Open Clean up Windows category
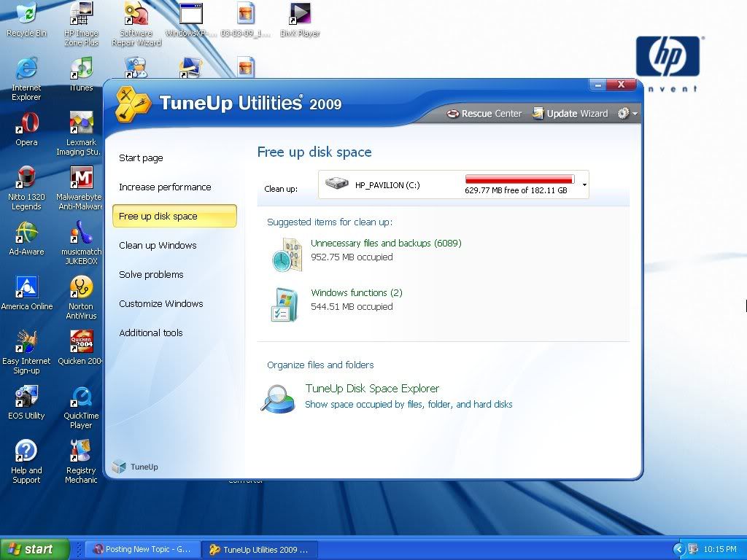The width and height of the screenshot is (747, 560). [x=158, y=246]
